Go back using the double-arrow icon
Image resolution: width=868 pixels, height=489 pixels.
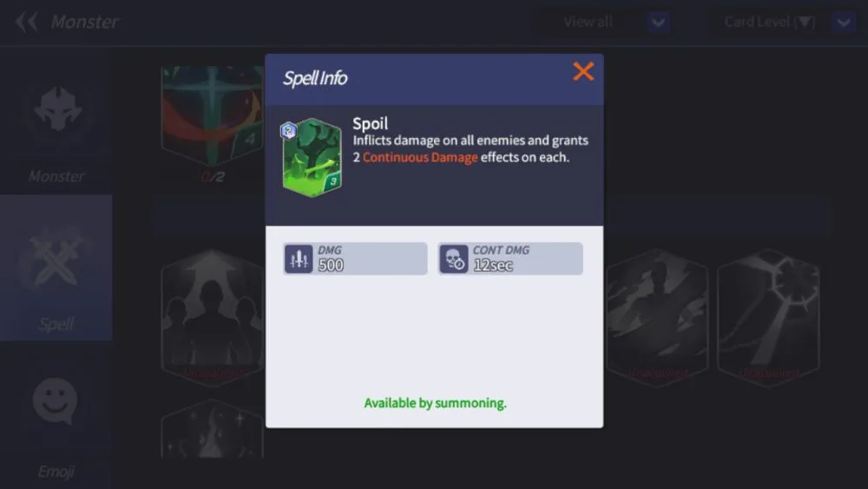coord(26,22)
